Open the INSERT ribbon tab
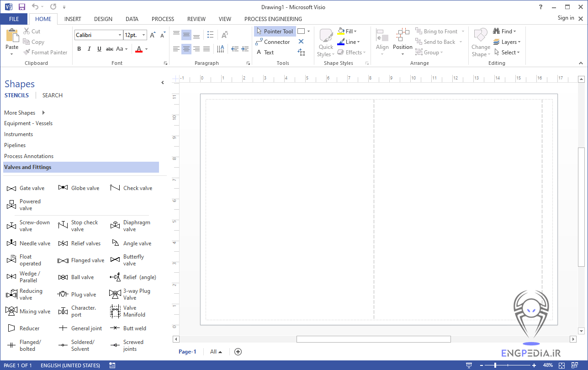 pyautogui.click(x=73, y=19)
